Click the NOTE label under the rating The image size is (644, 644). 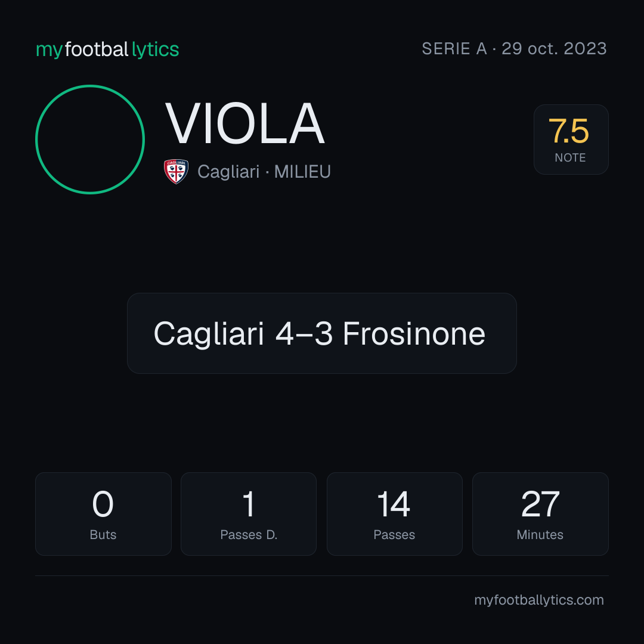click(x=570, y=157)
